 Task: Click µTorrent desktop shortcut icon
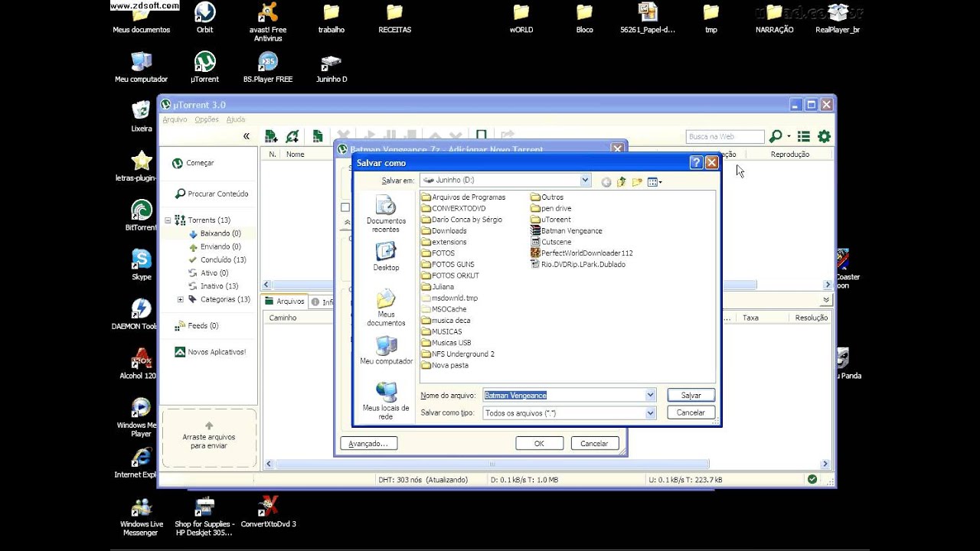[x=204, y=67]
